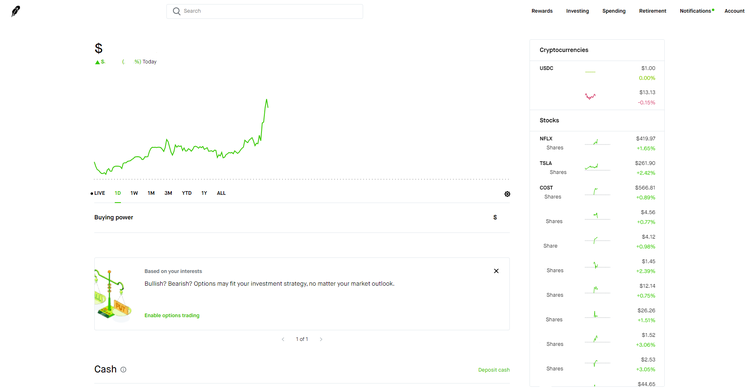Switch chart to LIVE view

98,193
